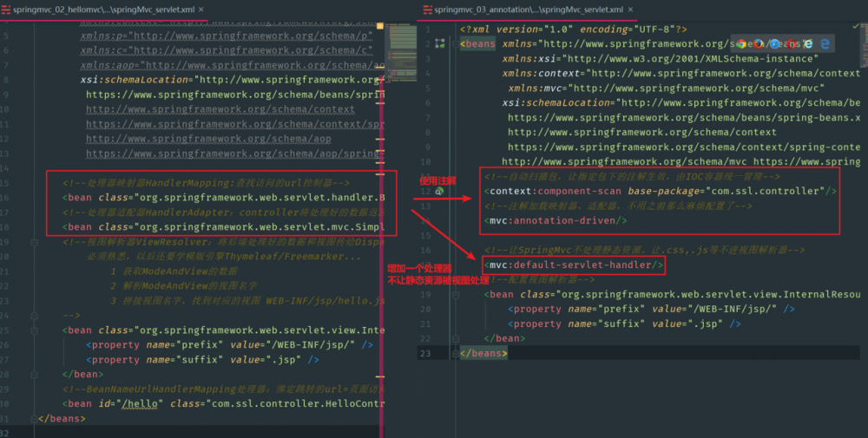Click yellow warning indicator in left editor

click(x=380, y=26)
